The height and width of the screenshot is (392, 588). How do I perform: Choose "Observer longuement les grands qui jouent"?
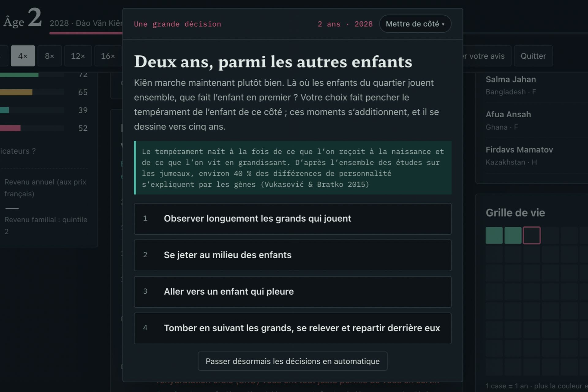coord(292,219)
